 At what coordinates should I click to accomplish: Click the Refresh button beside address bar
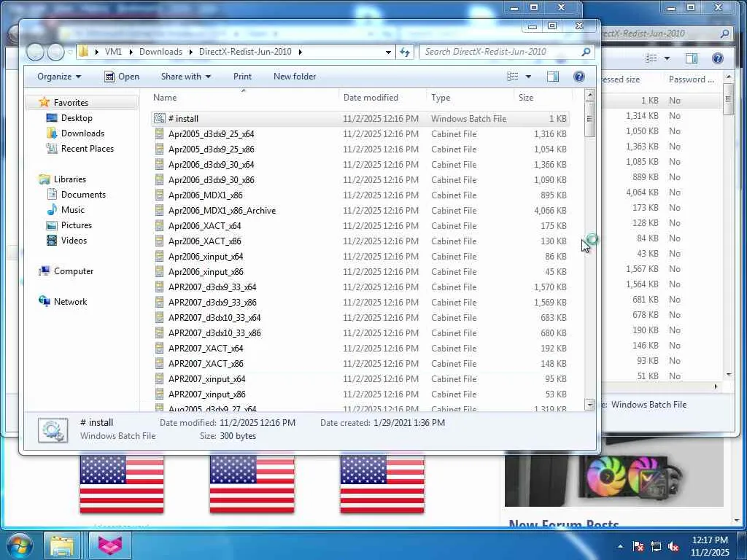405,52
